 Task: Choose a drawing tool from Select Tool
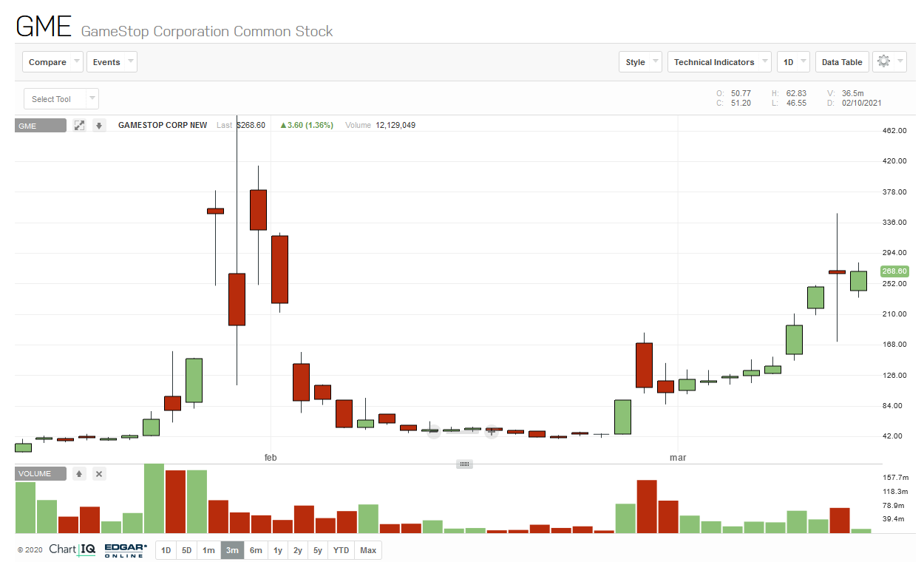coord(61,99)
